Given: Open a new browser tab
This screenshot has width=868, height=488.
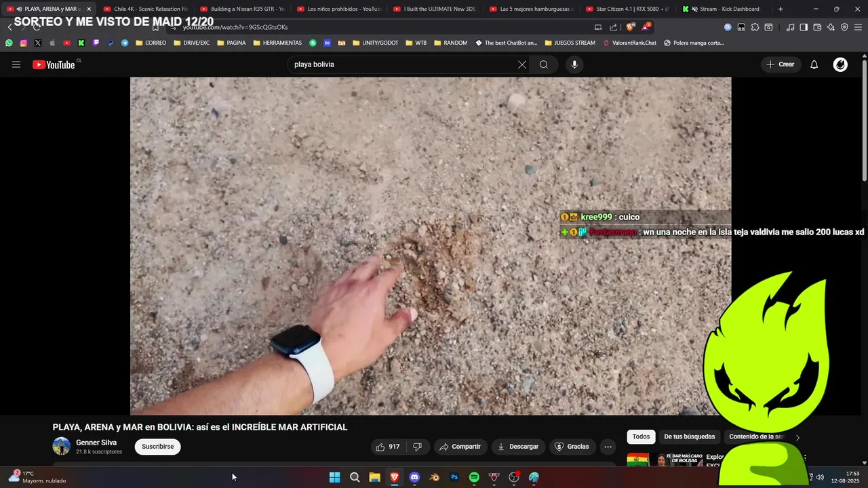Looking at the screenshot, I should click(781, 9).
